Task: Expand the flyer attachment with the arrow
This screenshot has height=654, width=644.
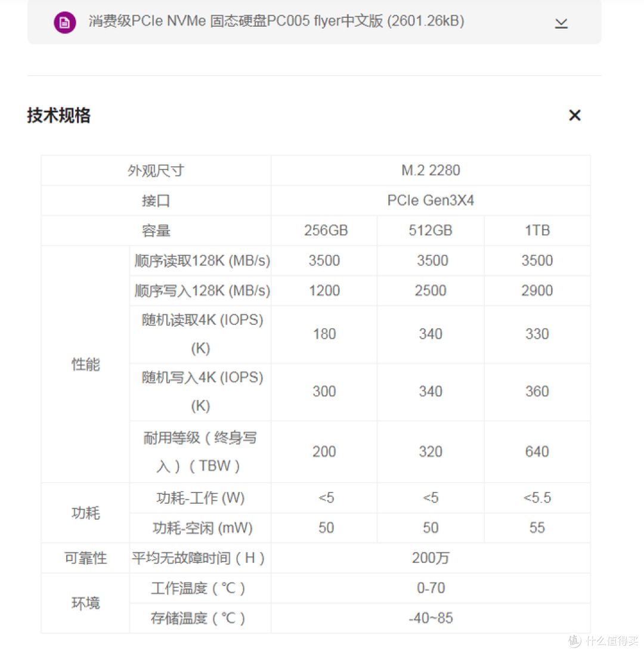Action: (561, 23)
